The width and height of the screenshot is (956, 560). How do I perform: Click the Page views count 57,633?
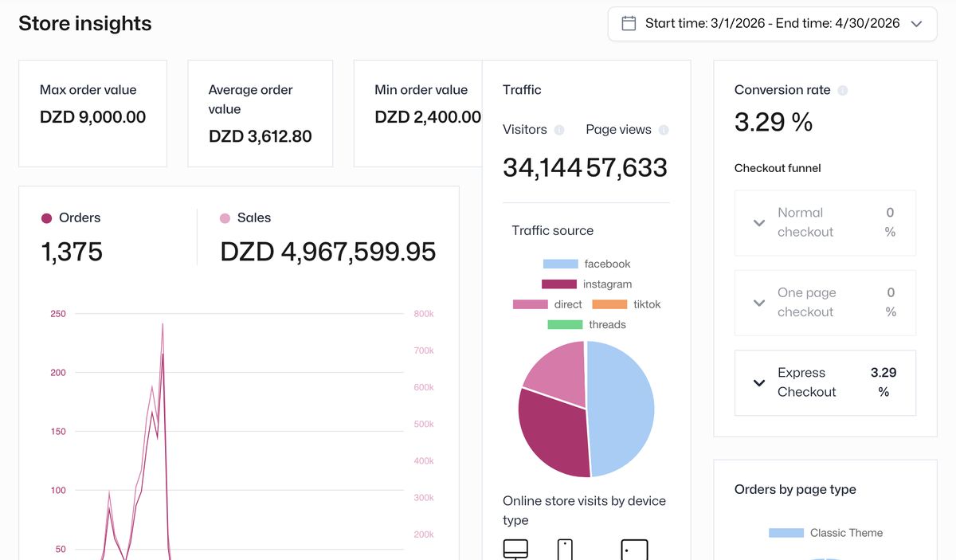click(627, 168)
